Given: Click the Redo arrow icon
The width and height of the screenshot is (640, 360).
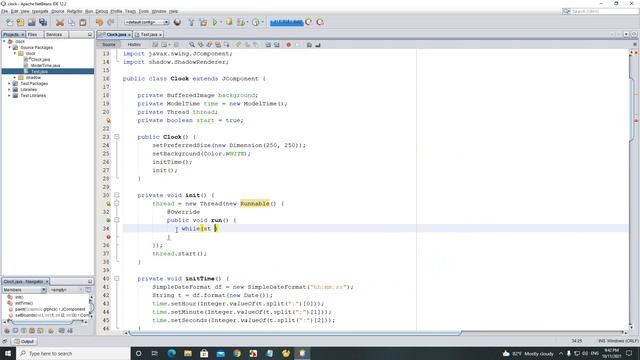Looking at the screenshot, I should pos(111,22).
